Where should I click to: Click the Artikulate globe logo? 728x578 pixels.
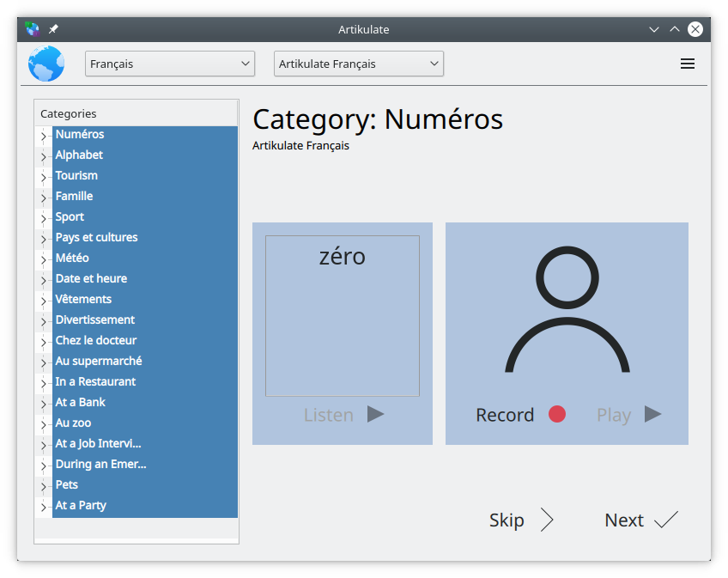[46, 64]
